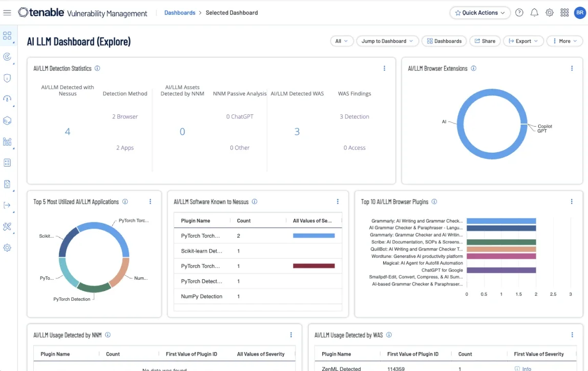
Task: Select the radar target icon in the sidebar
Action: pos(7,57)
